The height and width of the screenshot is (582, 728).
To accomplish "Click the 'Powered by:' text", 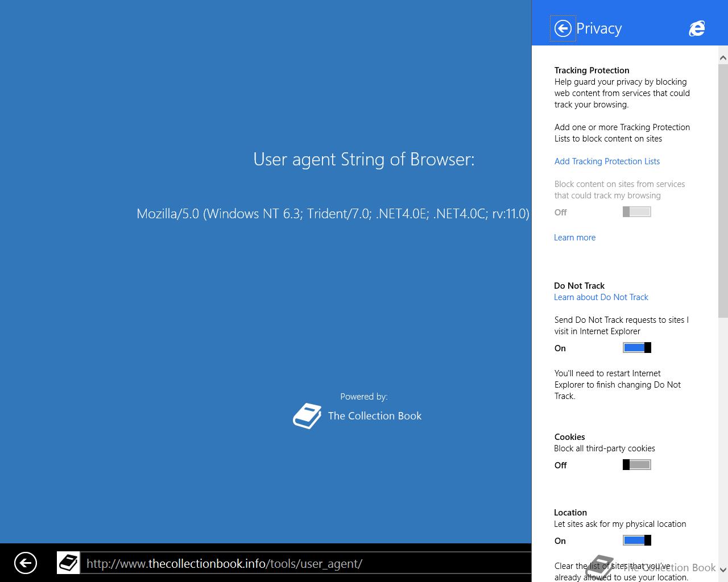I will [364, 397].
